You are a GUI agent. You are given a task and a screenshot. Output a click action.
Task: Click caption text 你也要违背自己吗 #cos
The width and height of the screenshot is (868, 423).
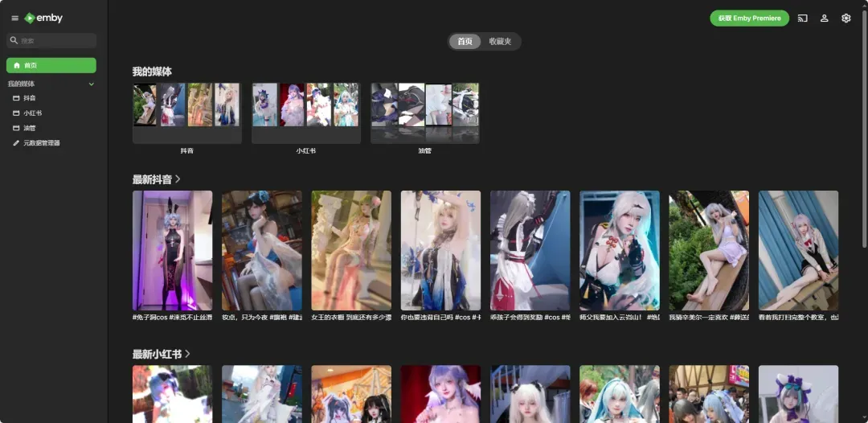click(x=440, y=317)
